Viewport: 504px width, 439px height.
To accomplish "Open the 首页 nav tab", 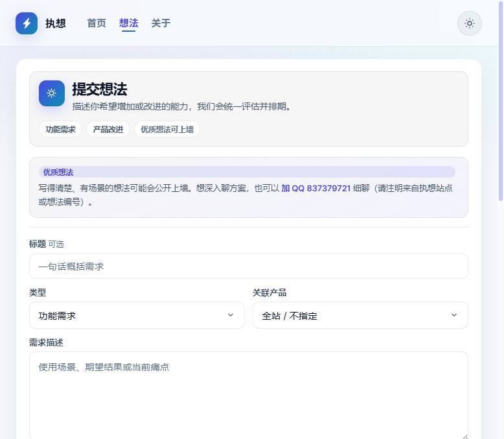I will click(97, 23).
